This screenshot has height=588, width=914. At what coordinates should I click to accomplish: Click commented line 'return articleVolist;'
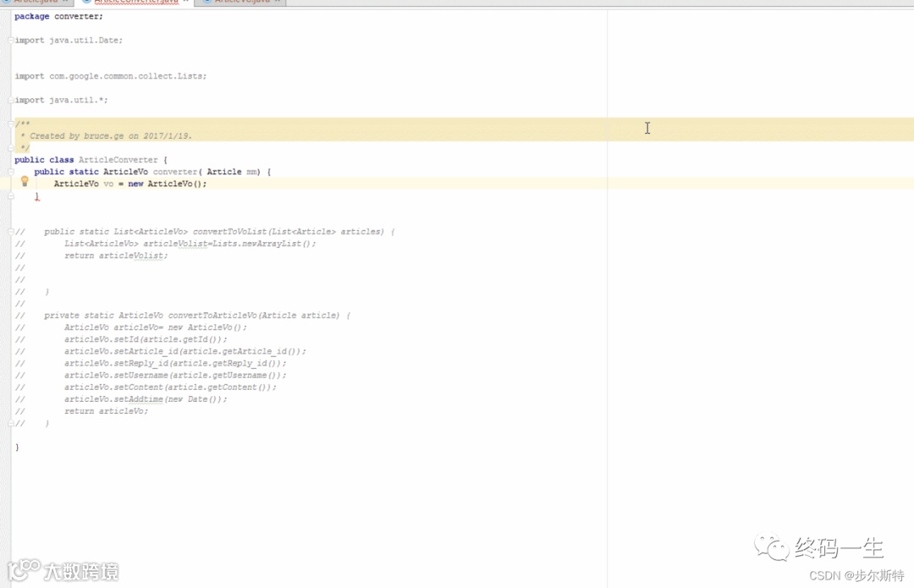pyautogui.click(x=116, y=256)
